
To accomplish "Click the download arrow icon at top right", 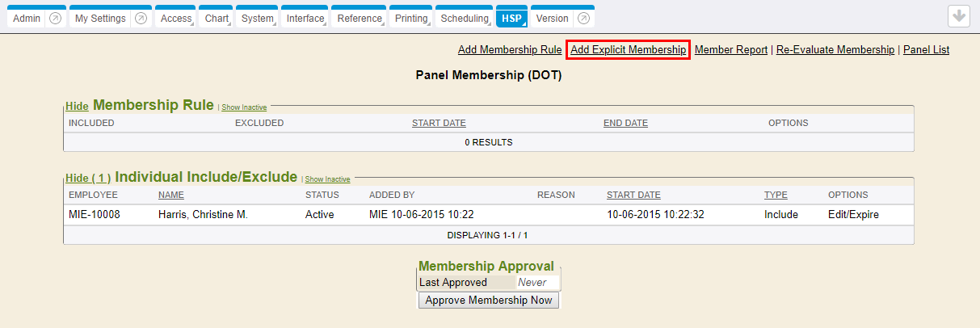I will tap(959, 17).
